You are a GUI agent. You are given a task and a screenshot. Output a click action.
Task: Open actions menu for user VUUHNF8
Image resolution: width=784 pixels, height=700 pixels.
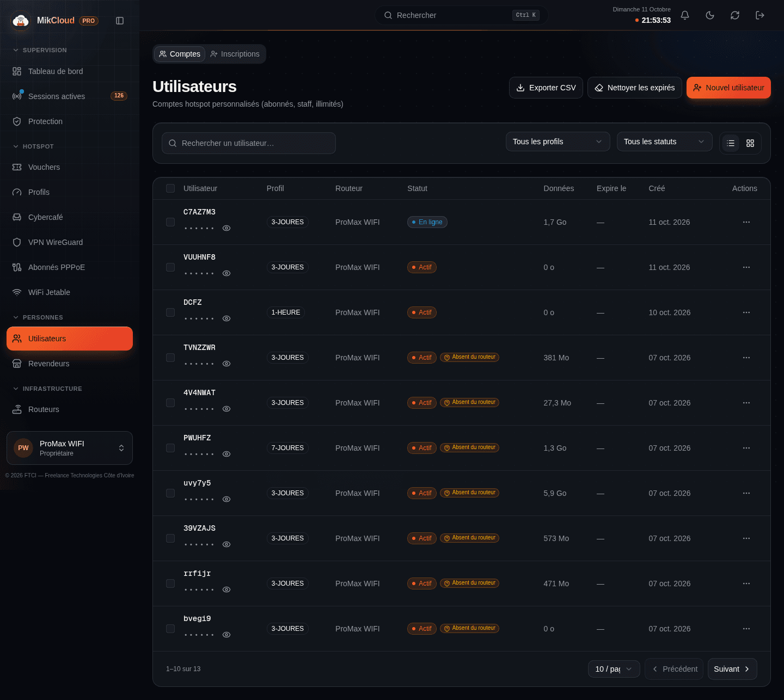pyautogui.click(x=746, y=267)
